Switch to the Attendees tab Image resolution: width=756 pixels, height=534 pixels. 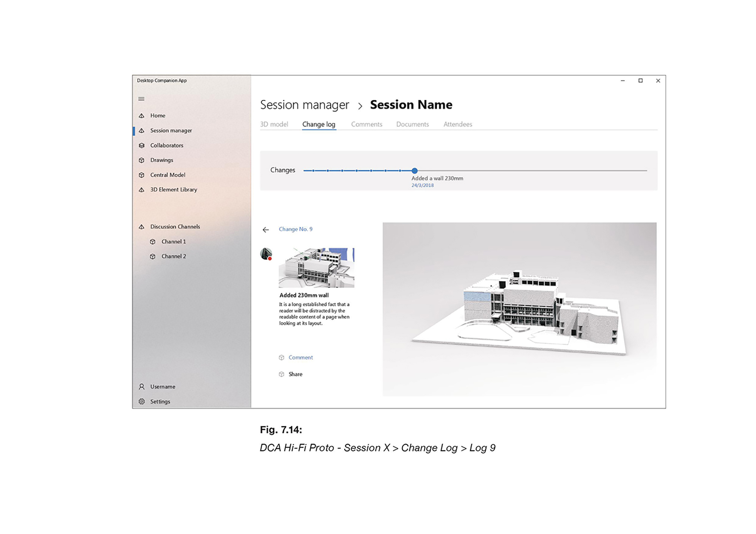click(x=458, y=124)
